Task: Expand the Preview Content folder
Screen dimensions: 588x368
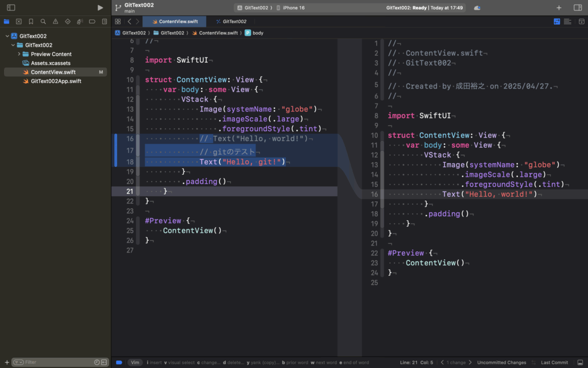Action: pos(19,54)
